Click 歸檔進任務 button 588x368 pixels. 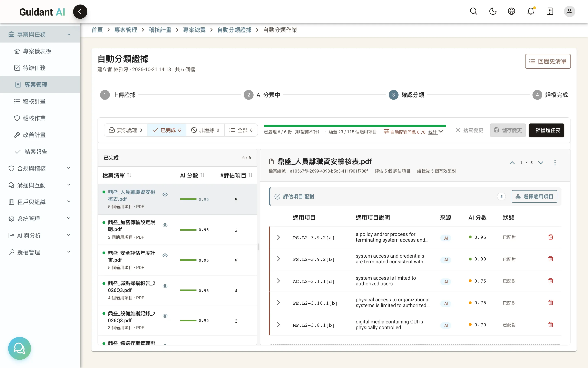point(546,130)
